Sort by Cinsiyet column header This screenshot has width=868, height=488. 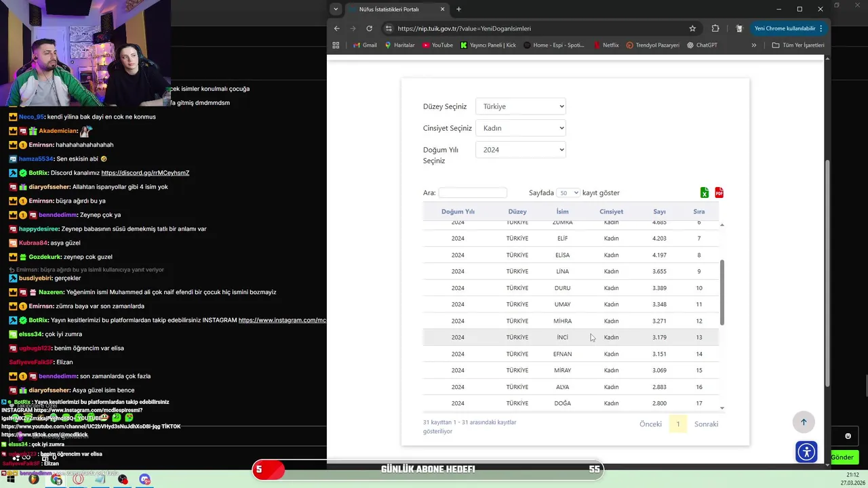(x=611, y=211)
